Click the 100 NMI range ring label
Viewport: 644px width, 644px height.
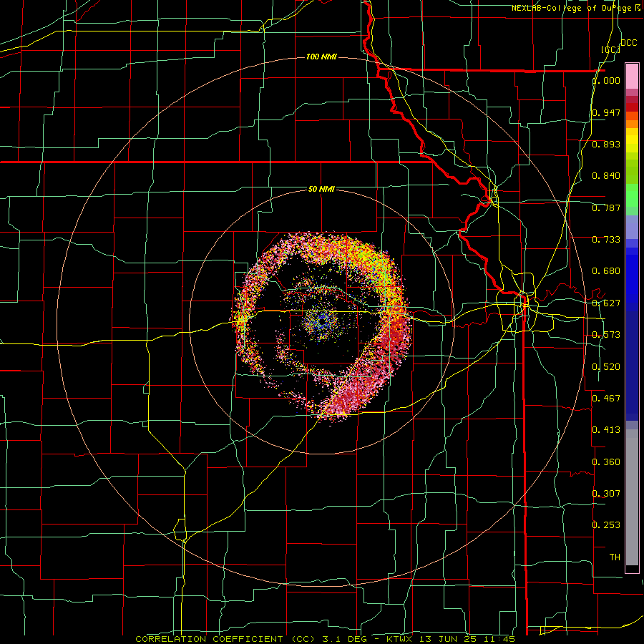coord(321,57)
